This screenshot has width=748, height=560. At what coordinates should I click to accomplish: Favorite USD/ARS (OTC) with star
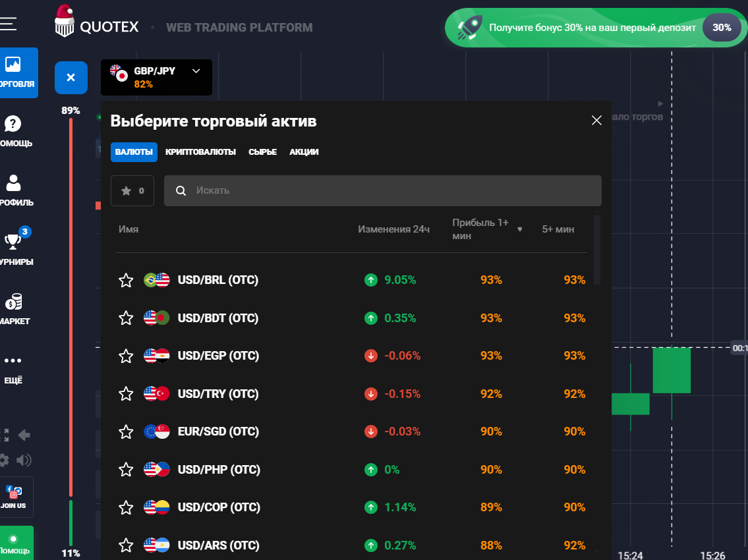[126, 546]
